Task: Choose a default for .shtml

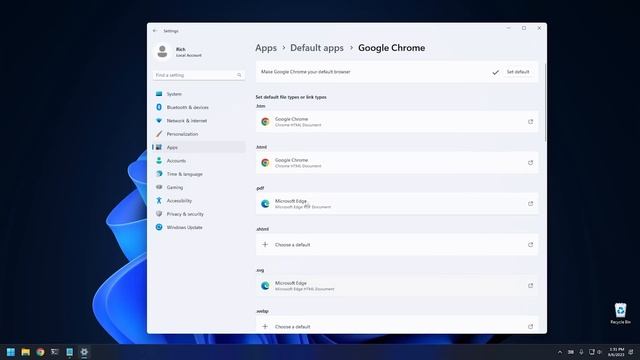Action: click(x=397, y=244)
